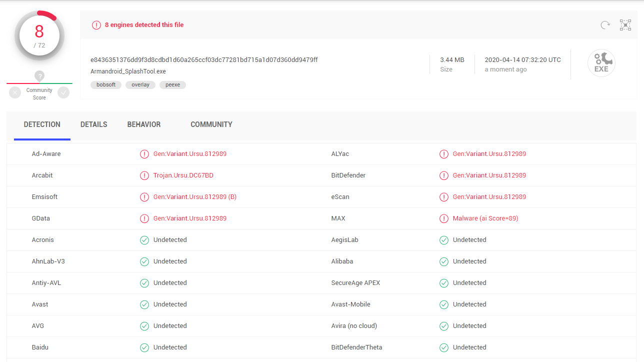The height and width of the screenshot is (362, 644).
Task: Click the BitDefender detection warning icon
Action: (444, 175)
